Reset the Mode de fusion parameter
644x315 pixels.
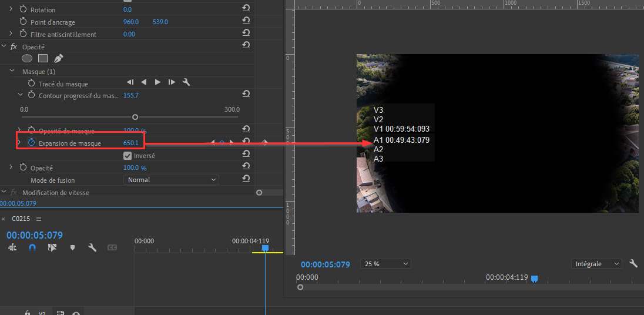[x=246, y=178]
